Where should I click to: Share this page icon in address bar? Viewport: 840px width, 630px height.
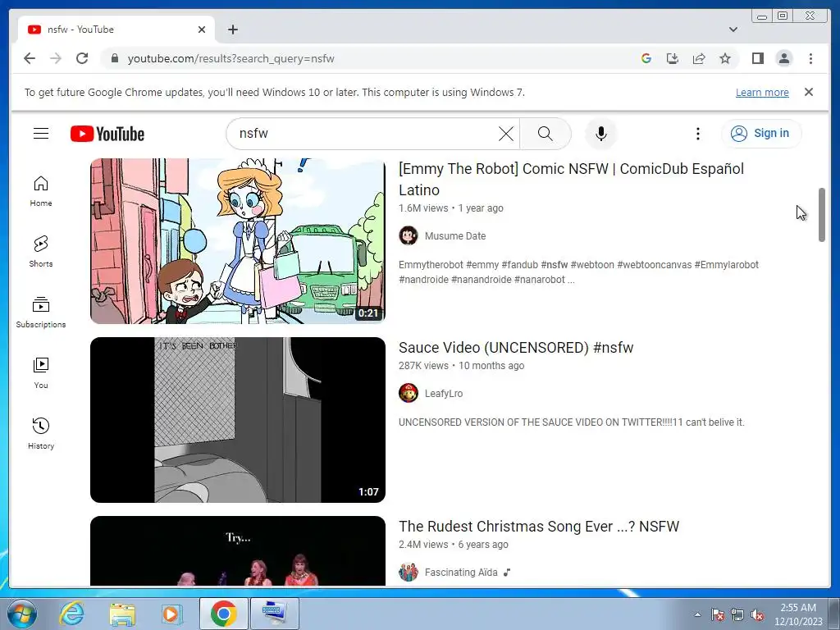pyautogui.click(x=699, y=58)
